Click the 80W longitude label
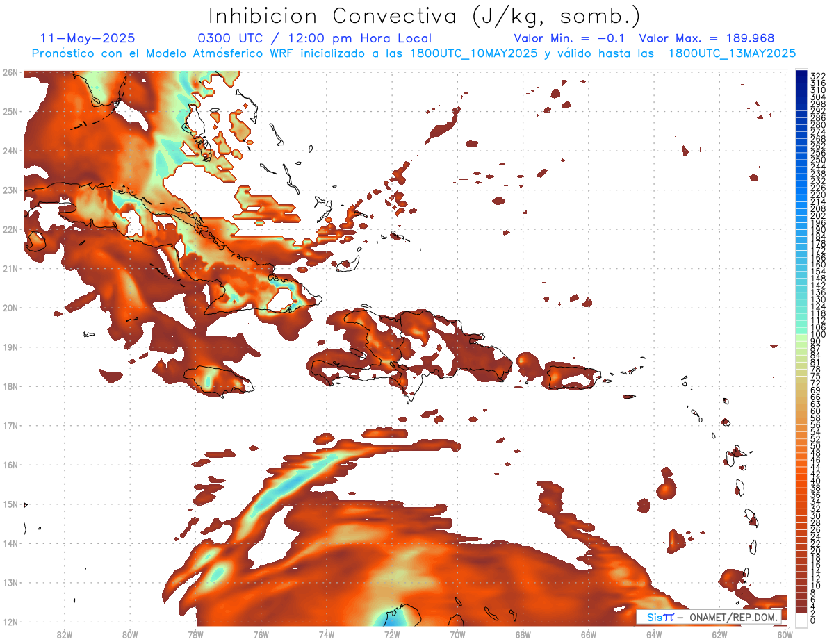This screenshot has height=644, width=834. pyautogui.click(x=129, y=634)
